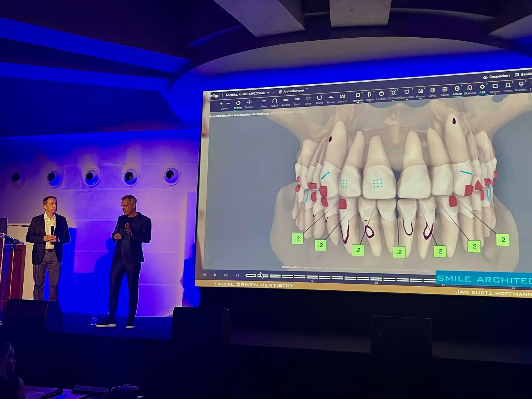The image size is (532, 399).
Task: Expand the Masse options arrow
Action: pos(420,99)
